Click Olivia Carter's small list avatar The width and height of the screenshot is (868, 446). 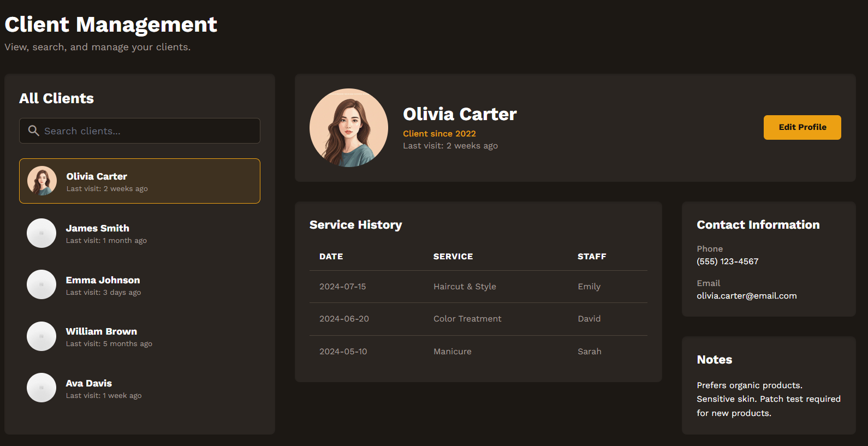(x=42, y=181)
